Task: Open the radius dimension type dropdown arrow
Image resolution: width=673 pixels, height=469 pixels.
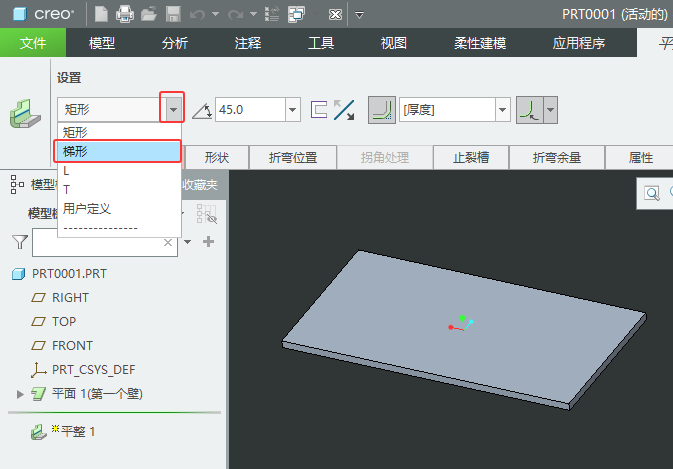Action: pos(551,110)
